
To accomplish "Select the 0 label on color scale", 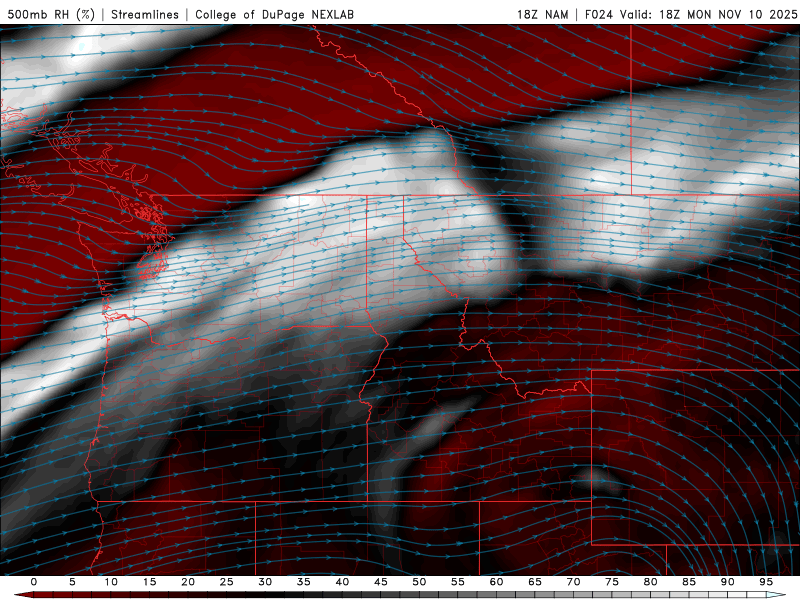I will click(34, 582).
